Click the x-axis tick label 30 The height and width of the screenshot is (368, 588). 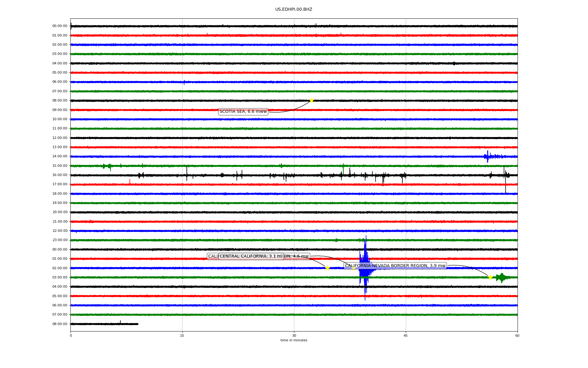coord(294,335)
